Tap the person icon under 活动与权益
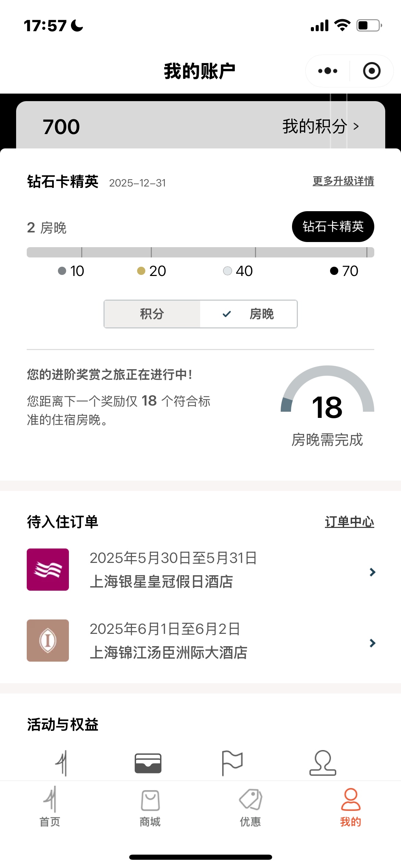Image resolution: width=401 pixels, height=868 pixels. [x=323, y=763]
